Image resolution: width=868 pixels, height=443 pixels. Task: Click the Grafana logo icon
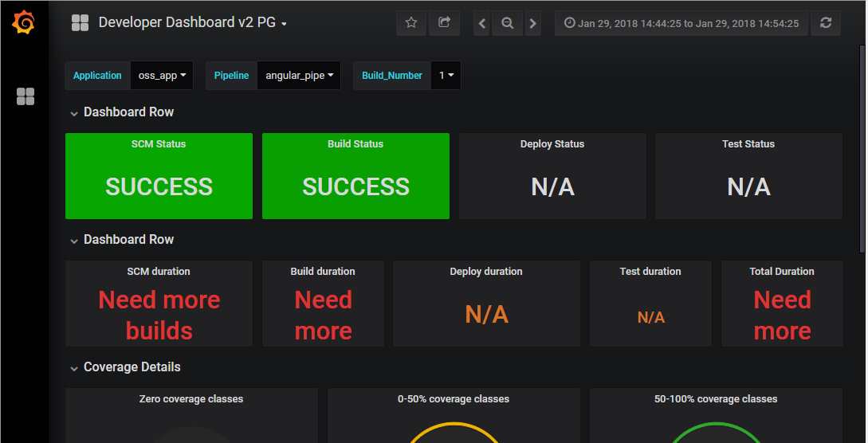coord(24,23)
